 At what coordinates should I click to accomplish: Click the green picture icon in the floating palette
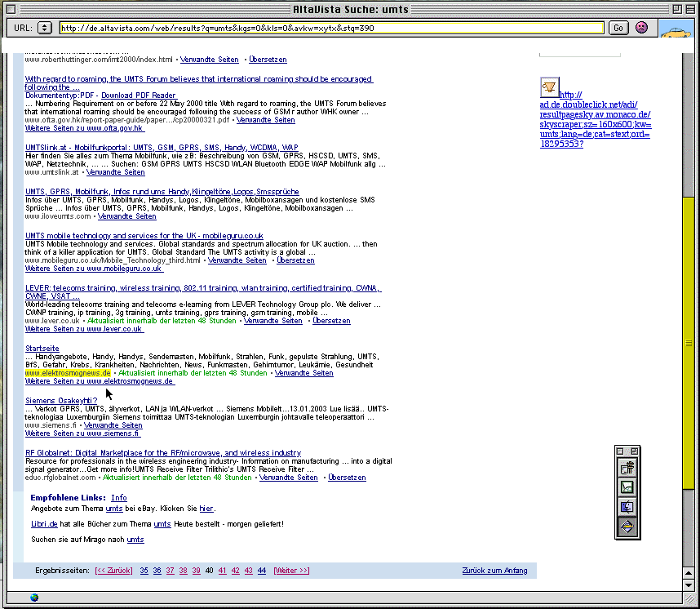[x=627, y=487]
